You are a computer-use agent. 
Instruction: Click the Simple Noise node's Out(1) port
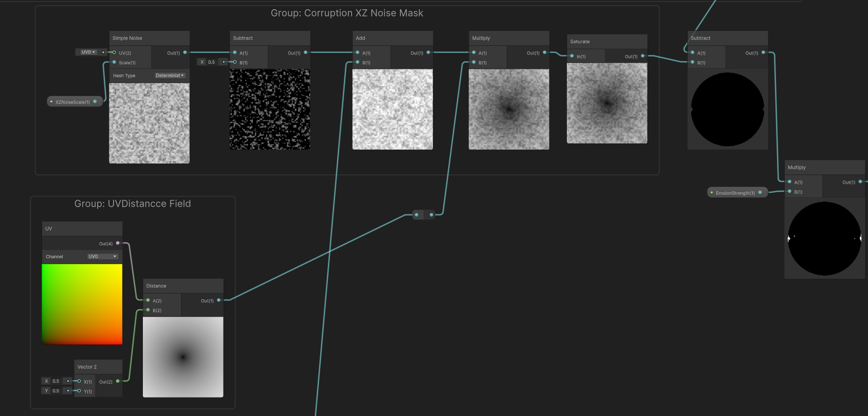click(185, 52)
